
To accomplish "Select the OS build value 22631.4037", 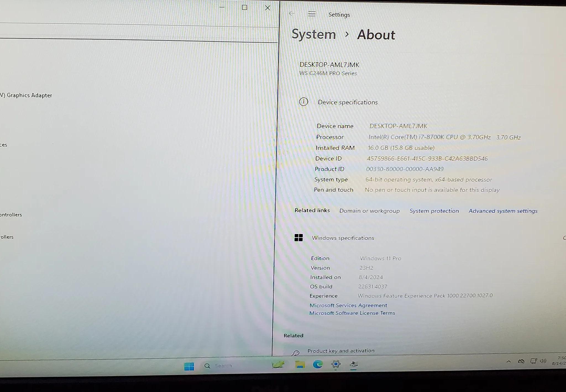I will tap(373, 286).
